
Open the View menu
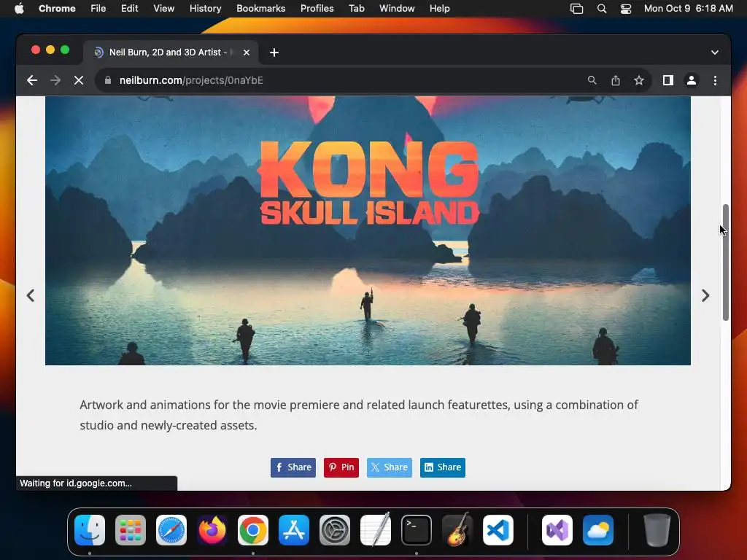point(164,9)
